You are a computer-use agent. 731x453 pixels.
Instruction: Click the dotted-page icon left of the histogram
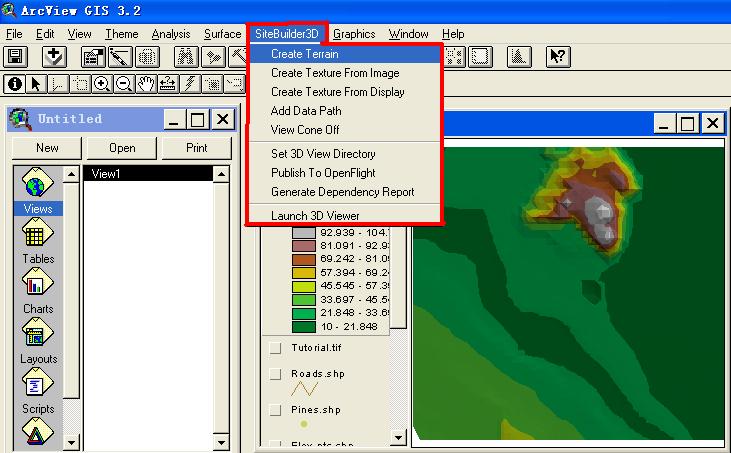(481, 57)
